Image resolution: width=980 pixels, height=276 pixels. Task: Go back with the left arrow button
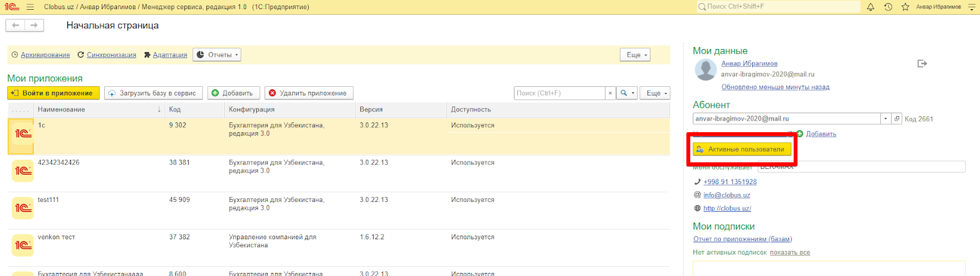[x=15, y=25]
